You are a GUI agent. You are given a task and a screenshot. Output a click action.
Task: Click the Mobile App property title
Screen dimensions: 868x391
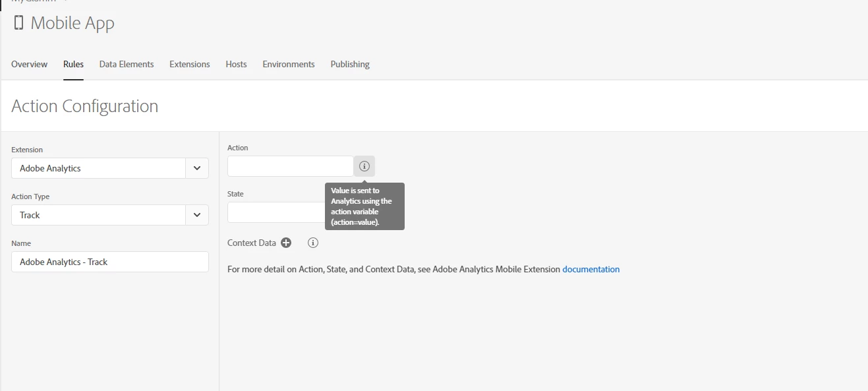tap(72, 23)
